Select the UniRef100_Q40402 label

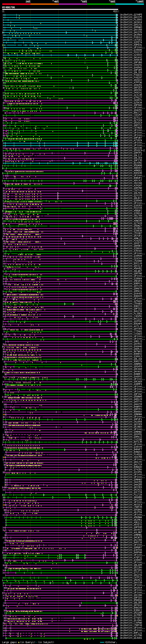pos(131,371)
